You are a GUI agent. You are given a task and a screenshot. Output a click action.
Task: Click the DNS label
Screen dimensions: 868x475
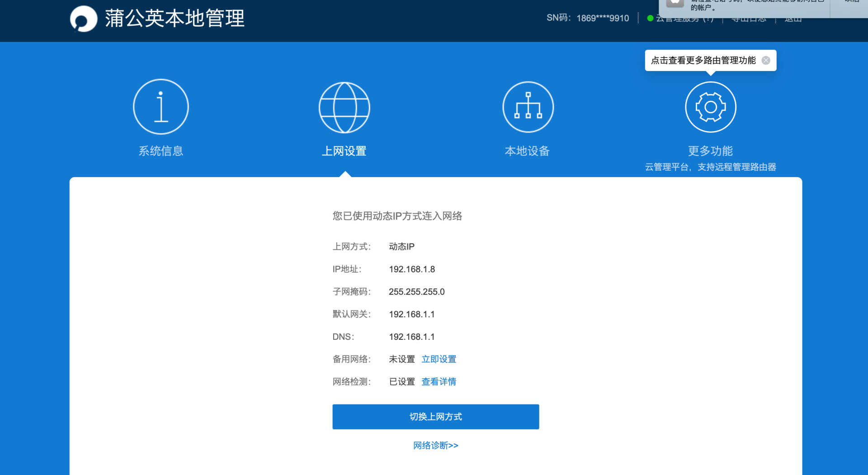coord(344,337)
